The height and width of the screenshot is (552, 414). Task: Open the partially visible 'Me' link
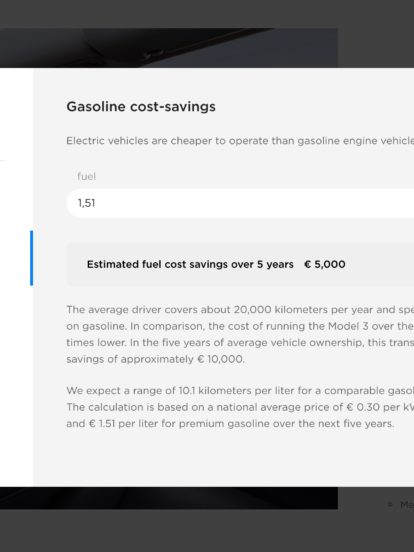407,505
